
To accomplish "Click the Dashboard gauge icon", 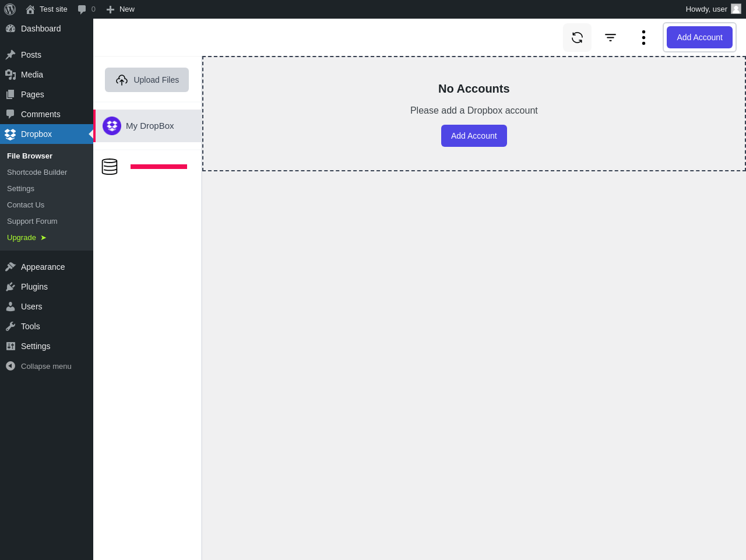I will tap(10, 29).
